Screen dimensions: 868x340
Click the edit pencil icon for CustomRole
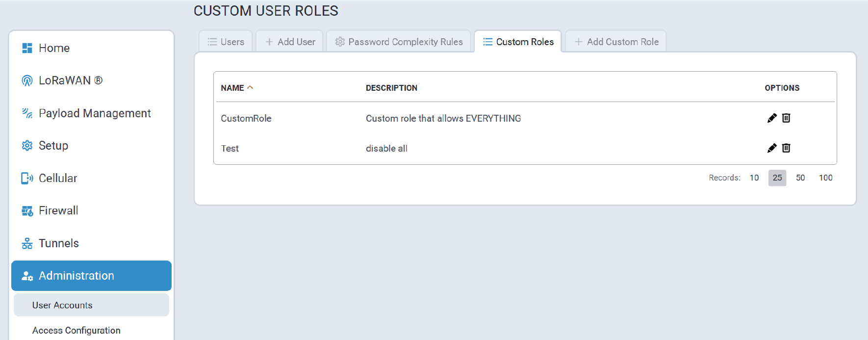click(x=771, y=118)
